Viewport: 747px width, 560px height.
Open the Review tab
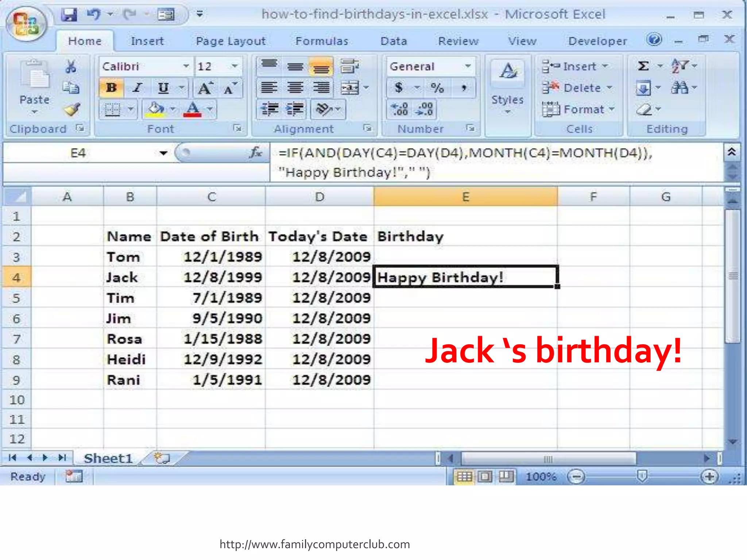tap(458, 41)
